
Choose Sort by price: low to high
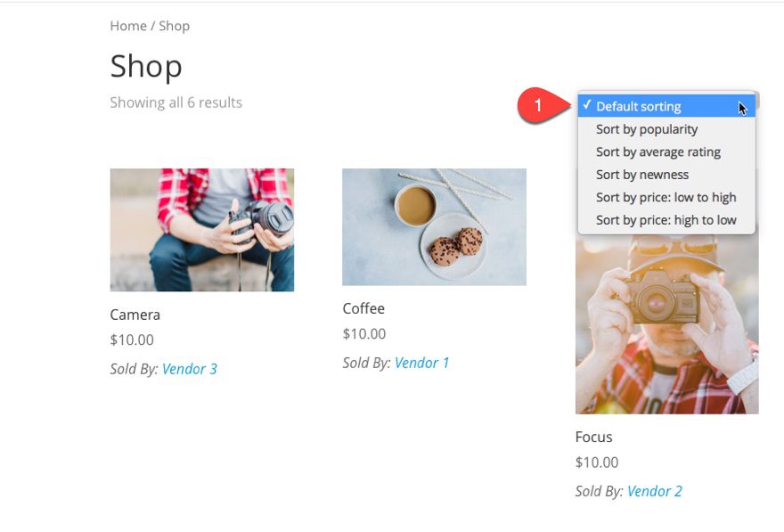666,198
